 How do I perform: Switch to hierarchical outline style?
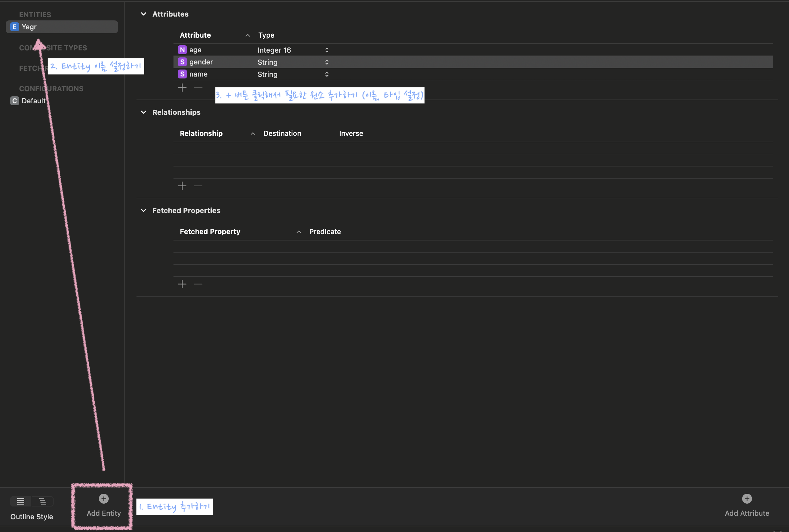pos(42,501)
